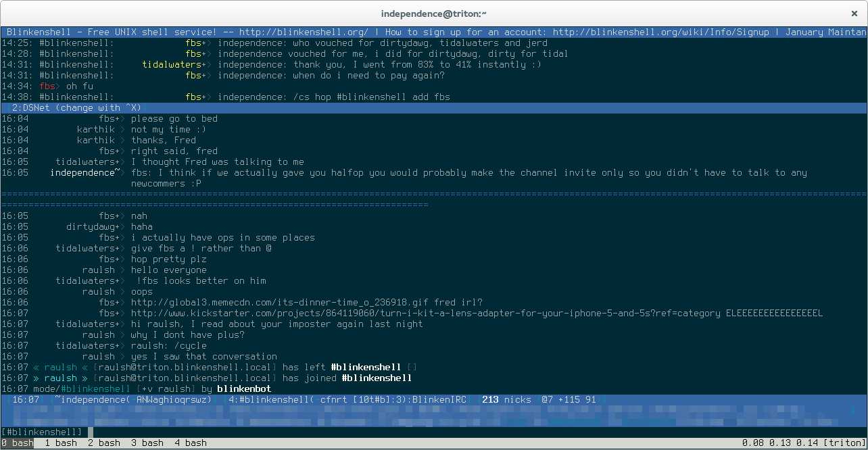This screenshot has width=868, height=450.
Task: Select the '2 bash' window tab
Action: pos(104,443)
